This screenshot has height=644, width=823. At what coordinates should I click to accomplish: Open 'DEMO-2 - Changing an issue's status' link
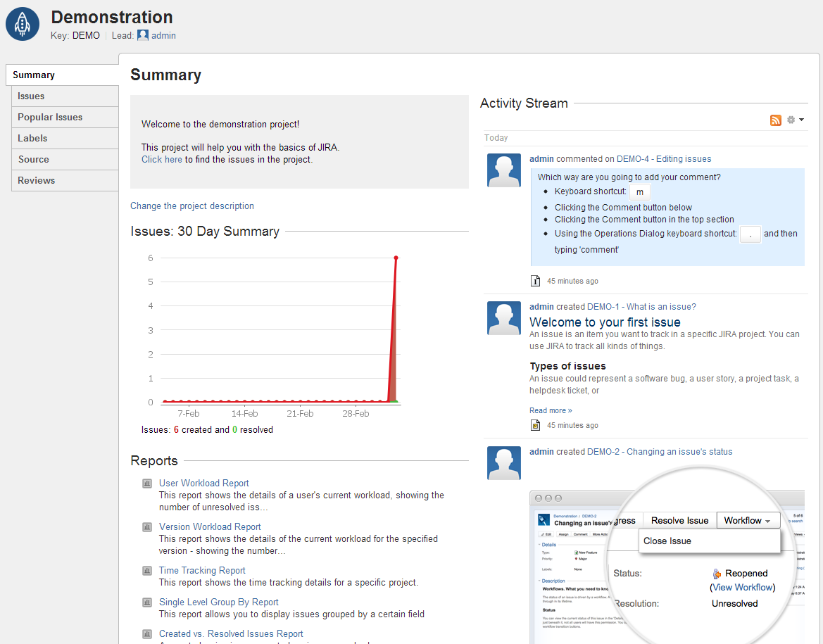coord(660,451)
